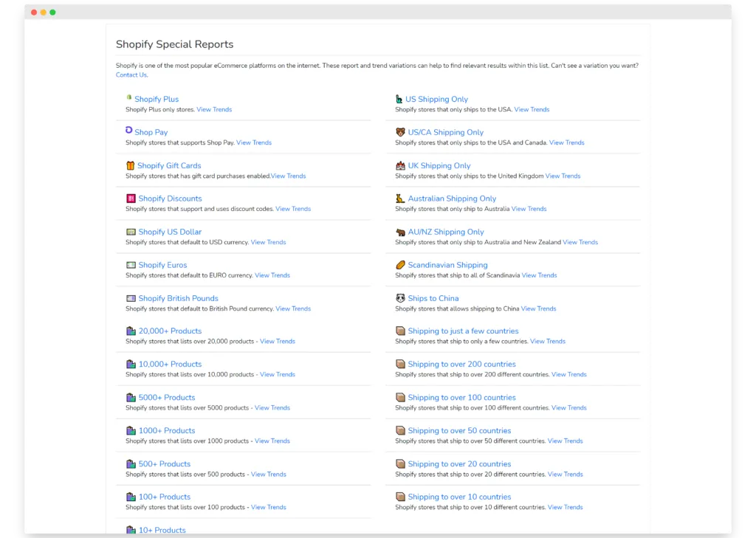View Trends for US/CA Shipping Only
The height and width of the screenshot is (538, 756).
coord(566,142)
